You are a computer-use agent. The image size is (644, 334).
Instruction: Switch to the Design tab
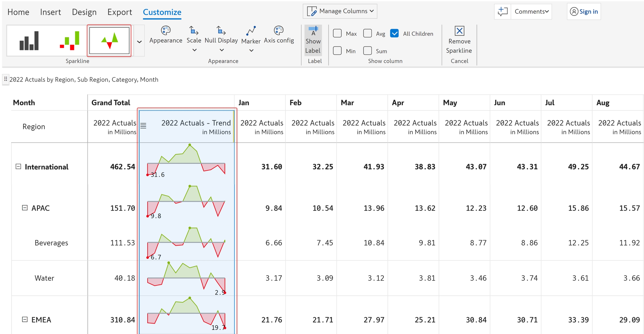pyautogui.click(x=84, y=12)
